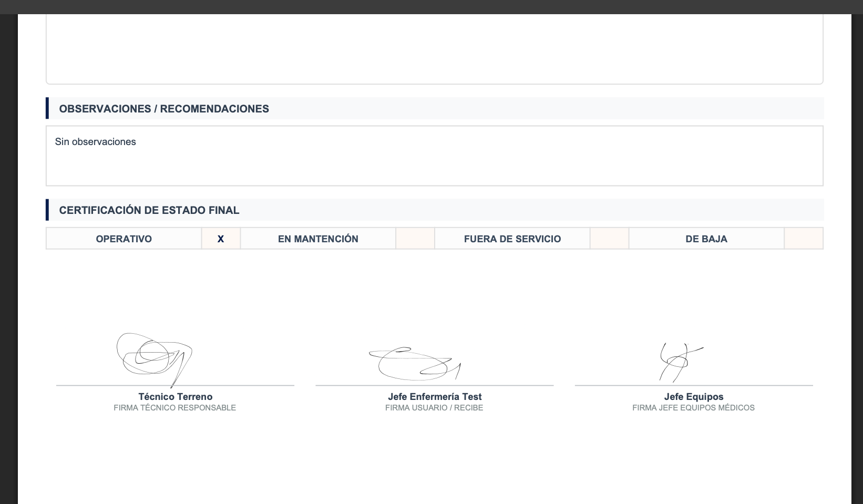
Task: Click the Técnico Terreno name text
Action: (x=176, y=397)
